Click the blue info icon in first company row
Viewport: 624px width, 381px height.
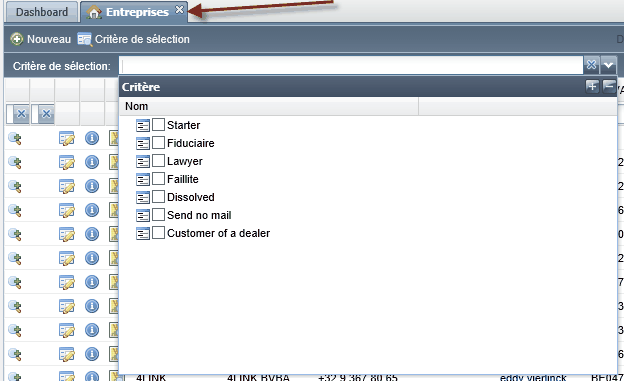coord(92,138)
